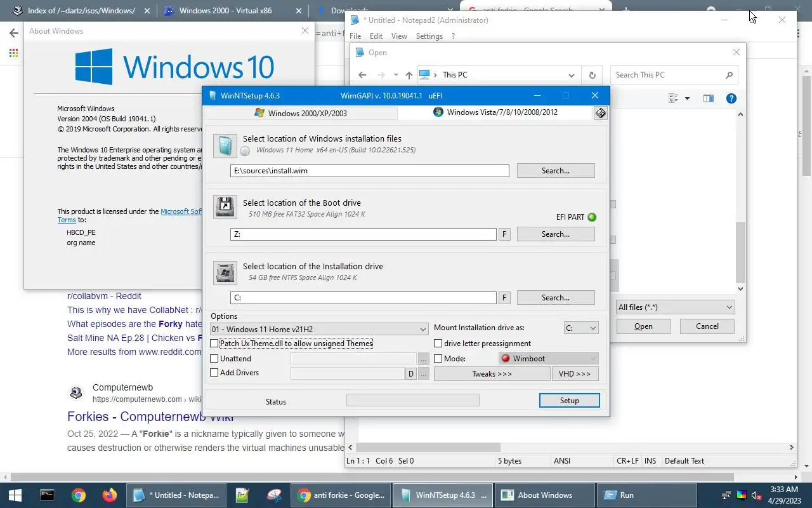Open the All files type dropdown

pyautogui.click(x=675, y=307)
